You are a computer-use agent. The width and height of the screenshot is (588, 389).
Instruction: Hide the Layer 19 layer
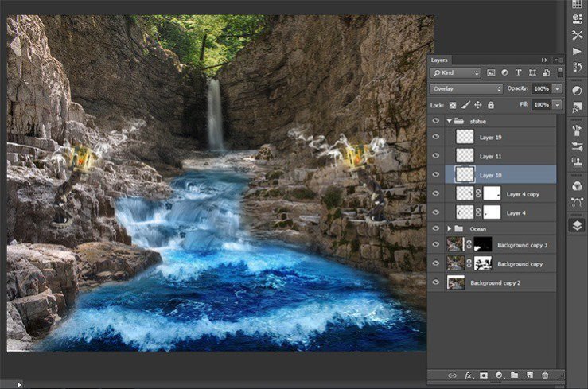[435, 137]
